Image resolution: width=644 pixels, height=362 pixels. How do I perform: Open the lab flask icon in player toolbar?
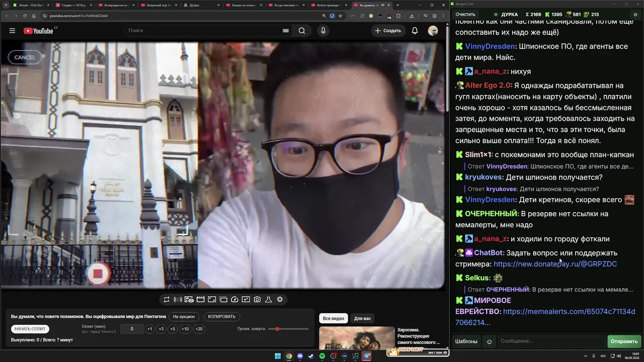(269, 300)
